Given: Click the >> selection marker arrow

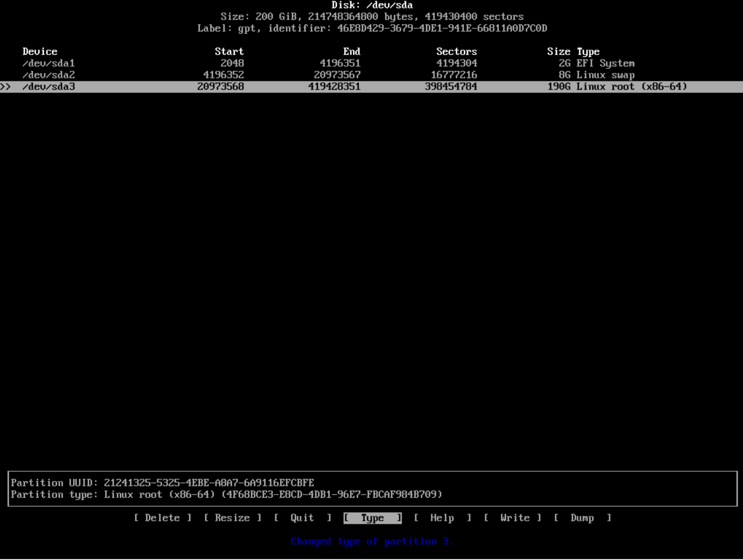Looking at the screenshot, I should [x=5, y=86].
